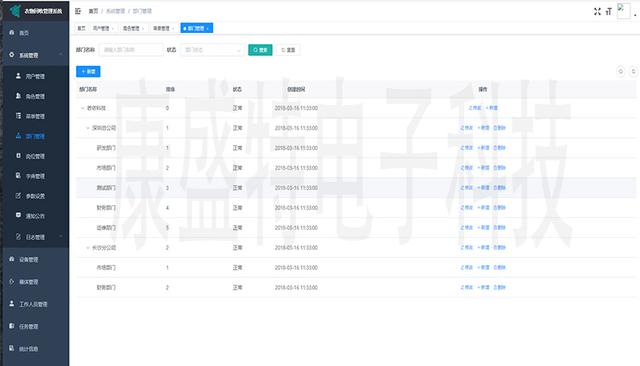Open 用户管理 in the sidebar
The width and height of the screenshot is (640, 366).
pos(35,76)
